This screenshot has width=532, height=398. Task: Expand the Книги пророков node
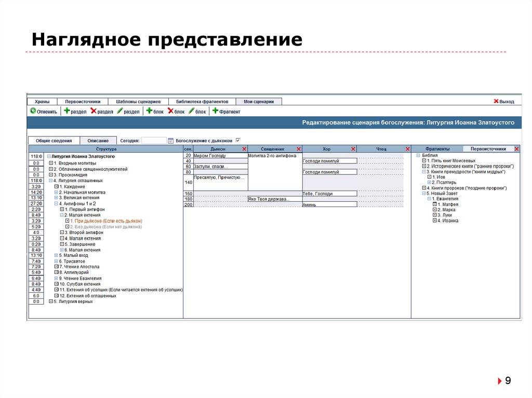[x=424, y=188]
